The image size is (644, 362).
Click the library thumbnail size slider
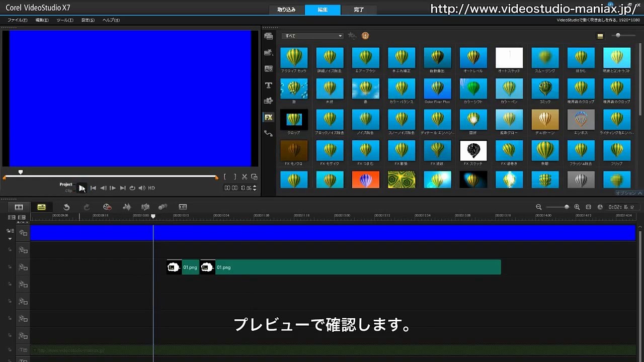[623, 36]
